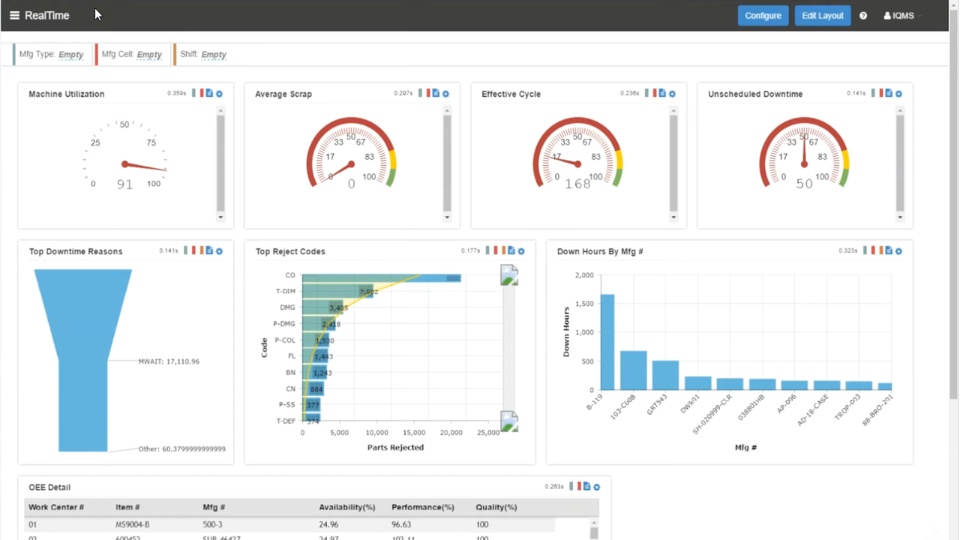Open Down Hours By Mfg # gear settings
The width and height of the screenshot is (960, 540).
click(899, 251)
